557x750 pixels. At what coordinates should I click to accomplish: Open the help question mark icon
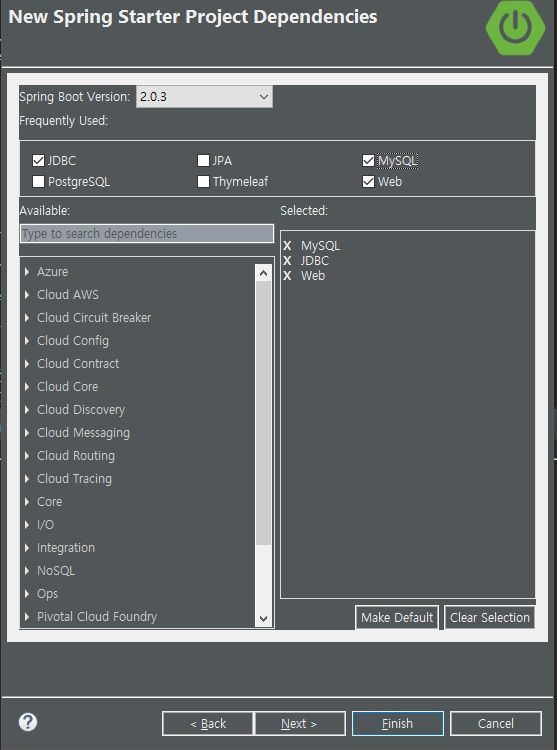pos(28,722)
